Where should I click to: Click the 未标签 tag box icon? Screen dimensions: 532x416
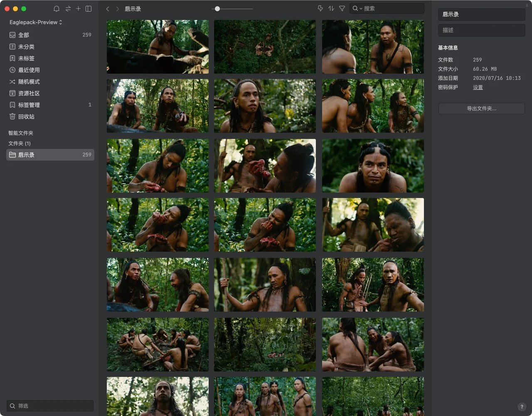coord(12,58)
